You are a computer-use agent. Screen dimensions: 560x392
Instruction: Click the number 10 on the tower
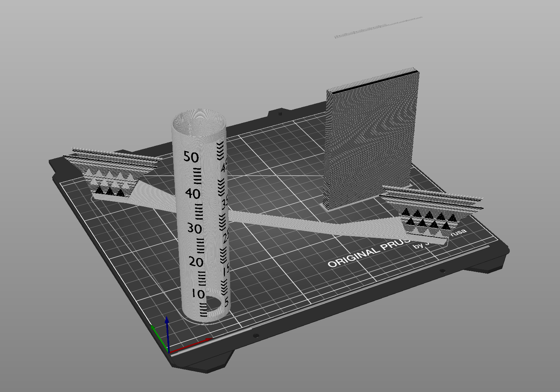pyautogui.click(x=198, y=294)
